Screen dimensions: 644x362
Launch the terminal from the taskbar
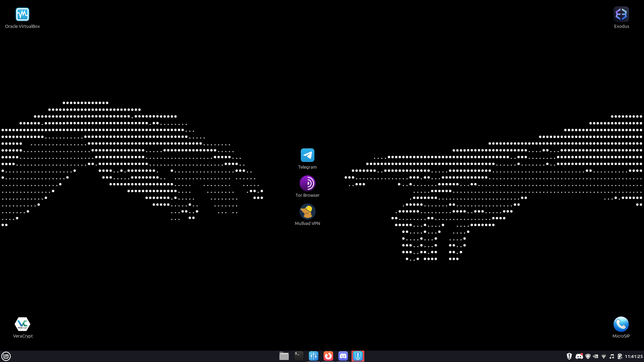[x=299, y=356]
